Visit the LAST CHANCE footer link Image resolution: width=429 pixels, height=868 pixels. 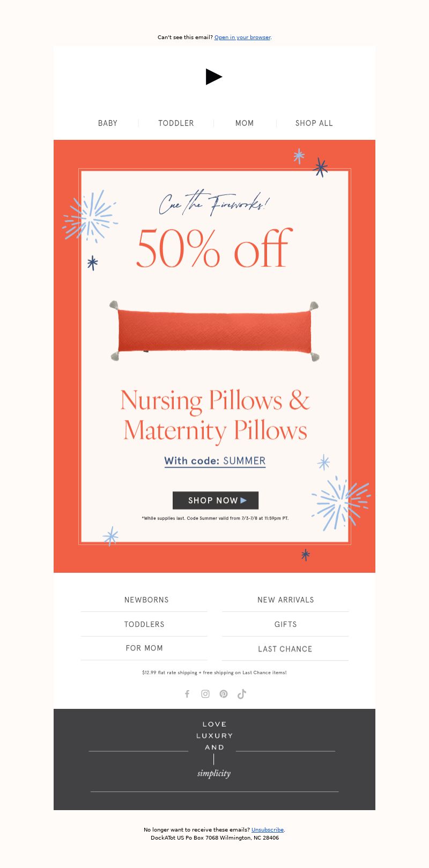point(285,649)
